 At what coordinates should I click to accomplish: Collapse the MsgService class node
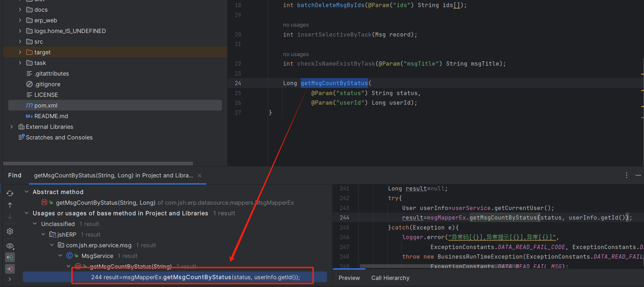[x=60, y=256]
